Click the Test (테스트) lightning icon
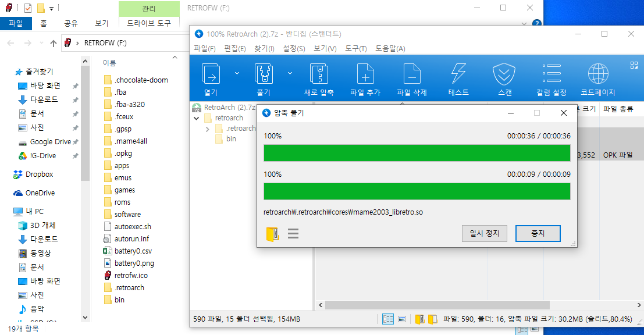Screen dimensions: 644x335 [458, 74]
